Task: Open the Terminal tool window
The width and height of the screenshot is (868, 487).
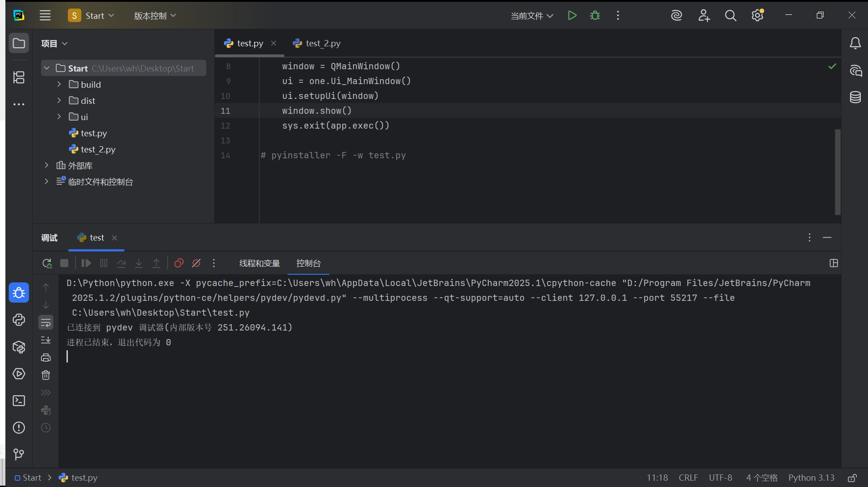Action: point(19,401)
